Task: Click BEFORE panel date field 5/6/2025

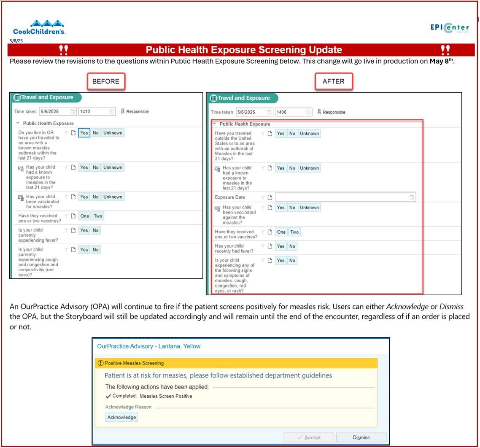Action: 57,111
